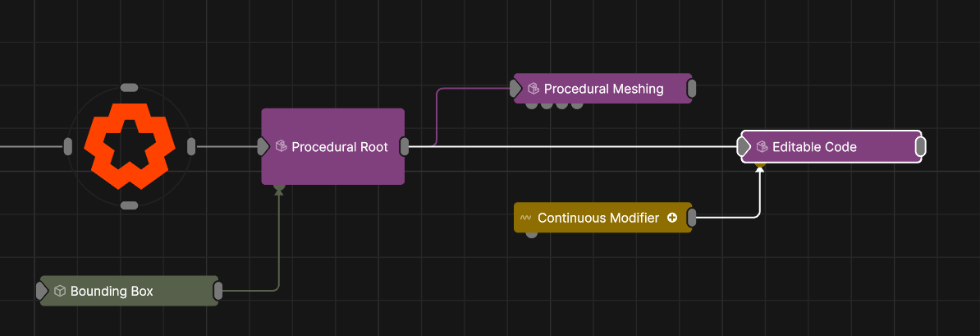Click the Root node top connector
The width and height of the screenshot is (980, 336).
click(x=129, y=87)
